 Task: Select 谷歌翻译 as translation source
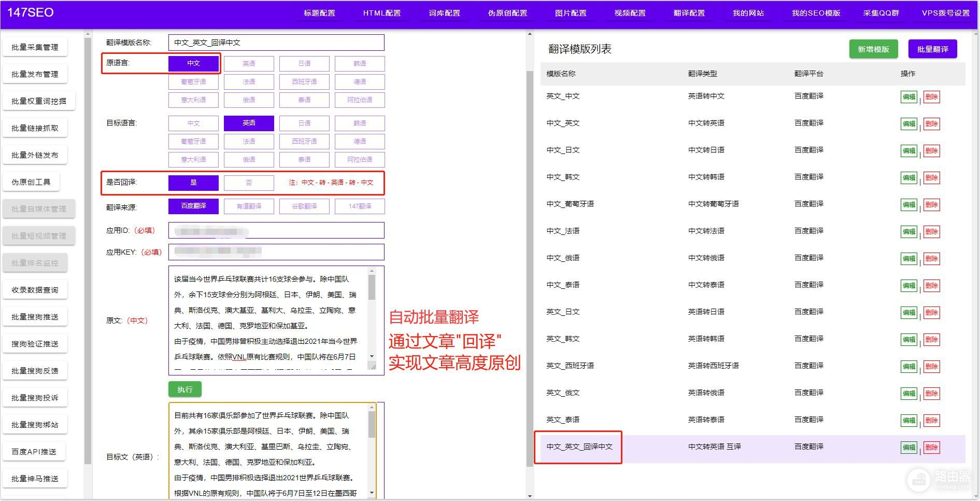coord(304,206)
